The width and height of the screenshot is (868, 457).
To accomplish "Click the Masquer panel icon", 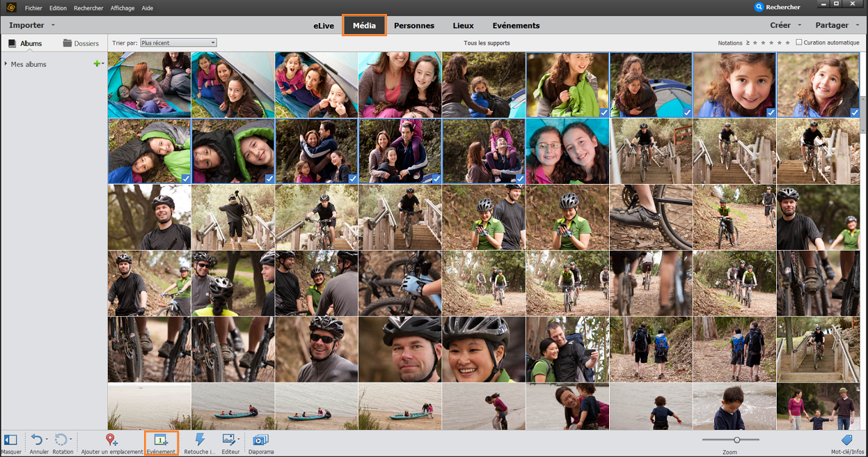I will 10,440.
